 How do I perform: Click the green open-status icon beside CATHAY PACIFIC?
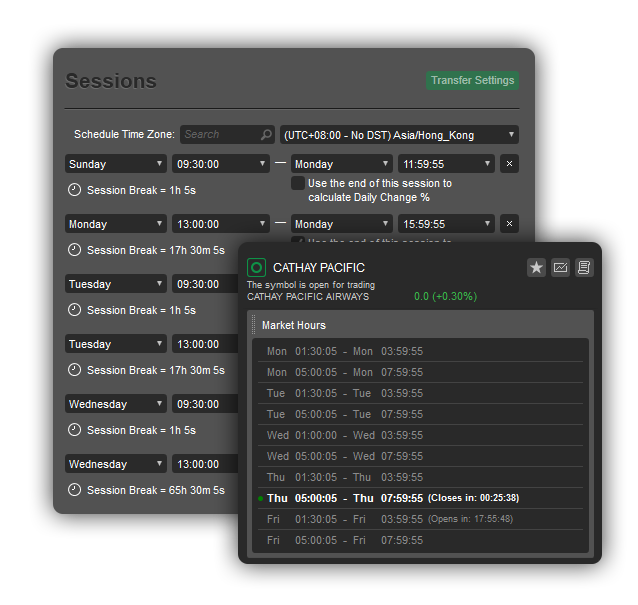tap(256, 267)
